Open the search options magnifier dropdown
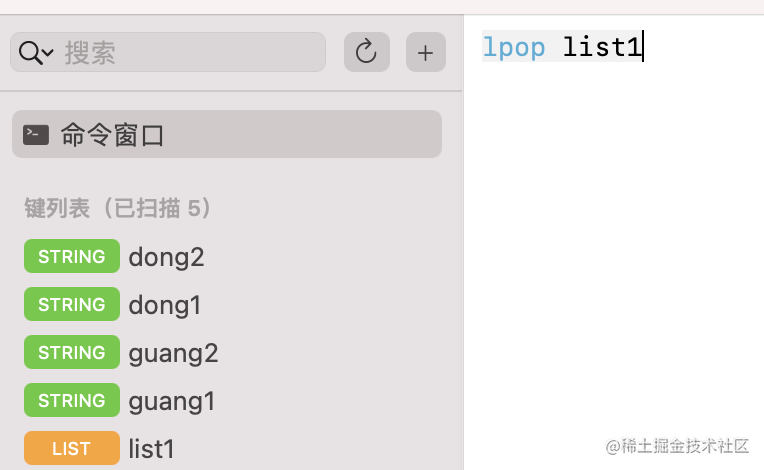Viewport: 764px width, 470px height. [x=36, y=52]
